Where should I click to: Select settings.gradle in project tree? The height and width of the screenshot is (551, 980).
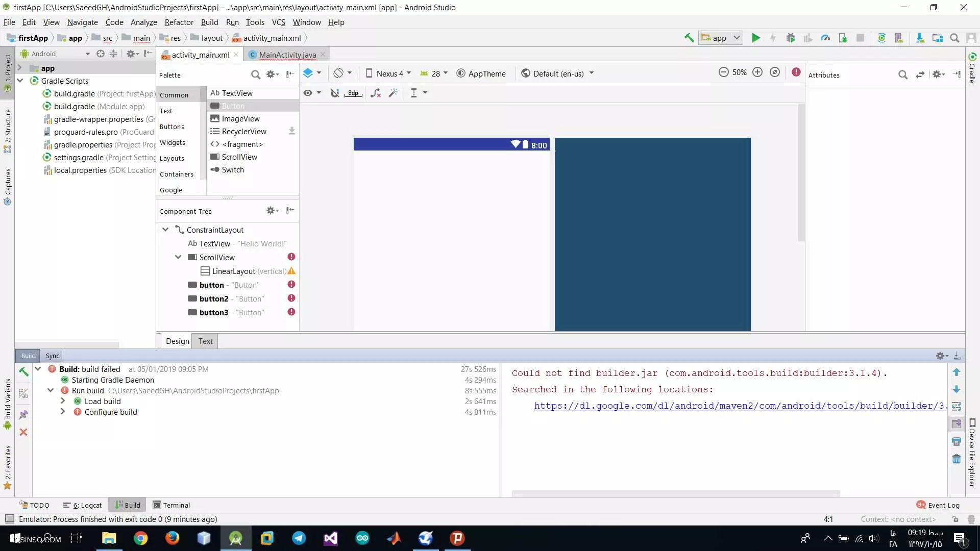[99, 157]
